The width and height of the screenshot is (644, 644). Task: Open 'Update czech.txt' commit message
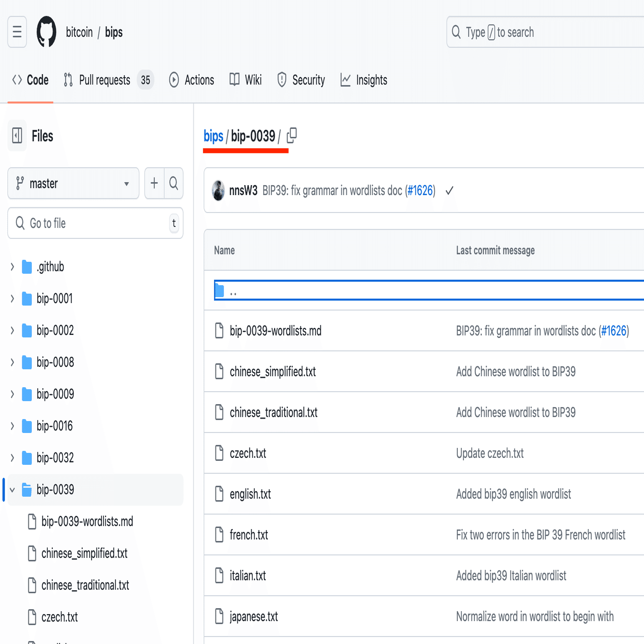[490, 453]
